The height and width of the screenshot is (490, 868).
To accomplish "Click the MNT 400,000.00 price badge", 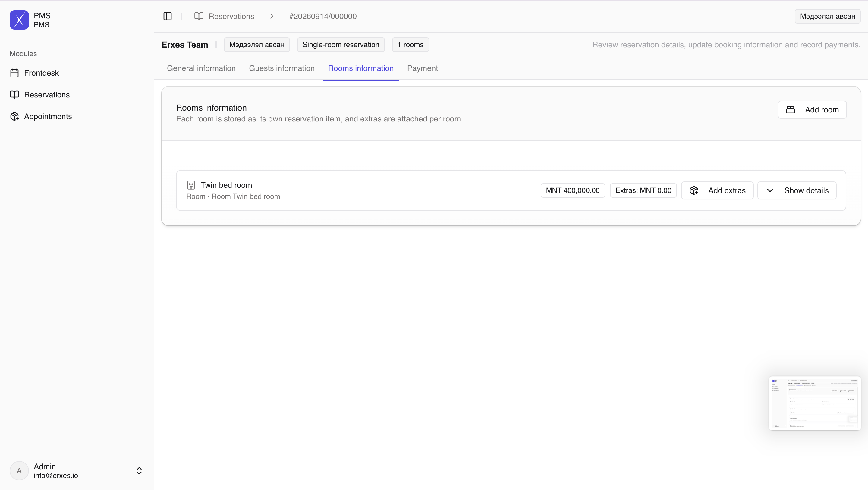I will point(573,190).
